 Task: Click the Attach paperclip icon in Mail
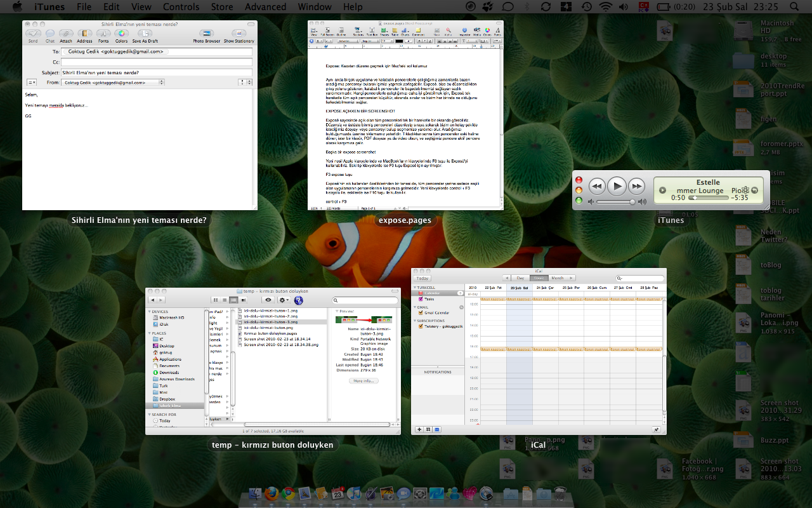tap(66, 34)
